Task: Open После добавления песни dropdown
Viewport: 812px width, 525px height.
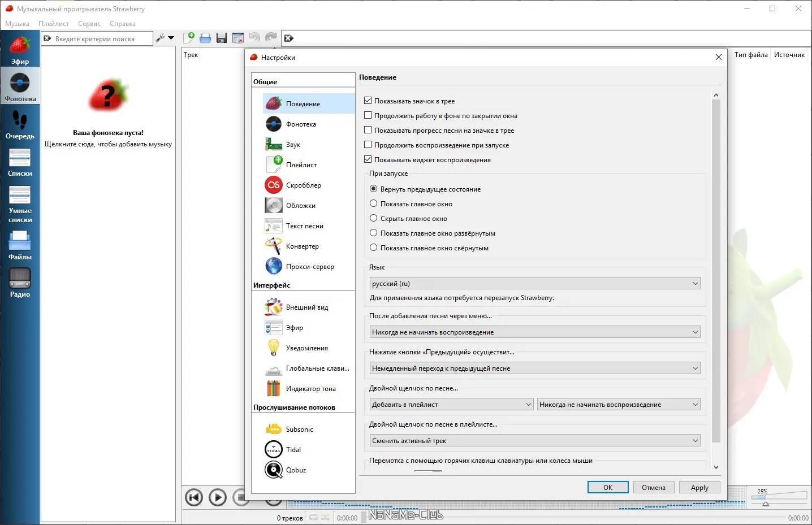Action: [x=535, y=332]
